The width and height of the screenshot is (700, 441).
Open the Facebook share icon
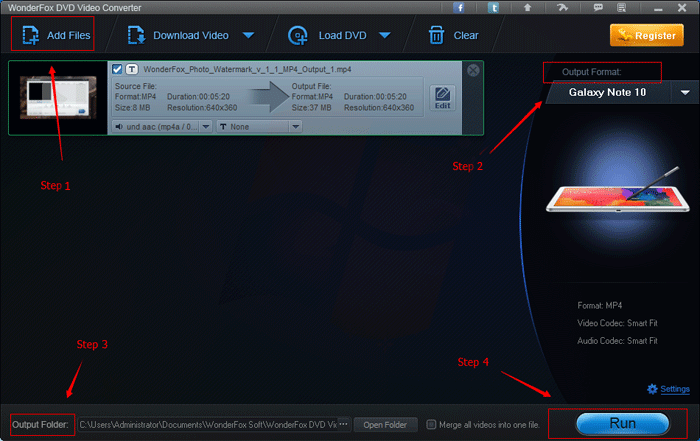(x=459, y=7)
